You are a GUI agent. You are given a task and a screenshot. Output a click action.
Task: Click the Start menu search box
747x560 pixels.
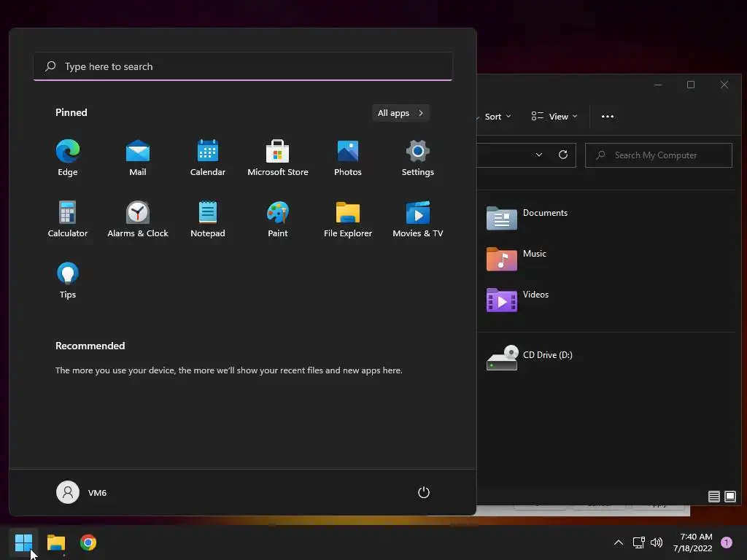coord(243,66)
